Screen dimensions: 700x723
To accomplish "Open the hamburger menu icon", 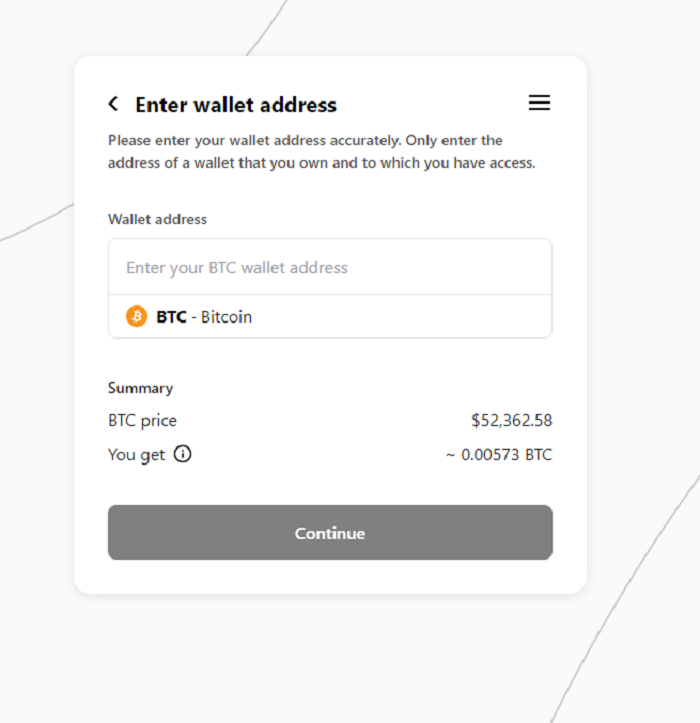I will 539,102.
